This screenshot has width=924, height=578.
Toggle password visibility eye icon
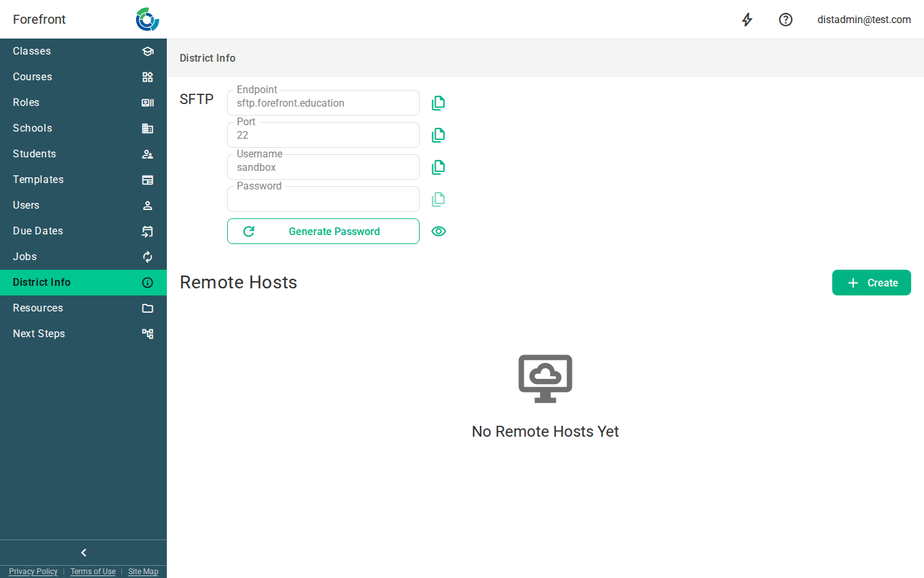[438, 231]
